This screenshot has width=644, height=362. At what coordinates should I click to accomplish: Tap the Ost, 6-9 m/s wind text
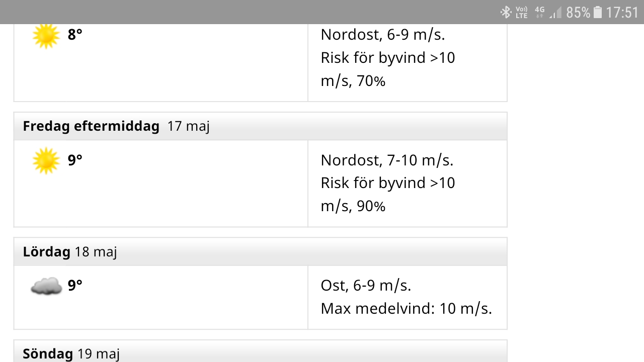(366, 286)
